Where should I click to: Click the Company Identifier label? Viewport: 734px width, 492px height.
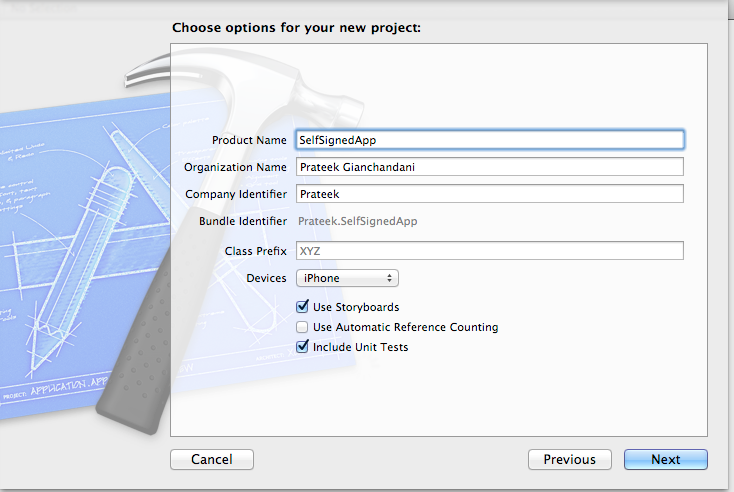click(236, 194)
